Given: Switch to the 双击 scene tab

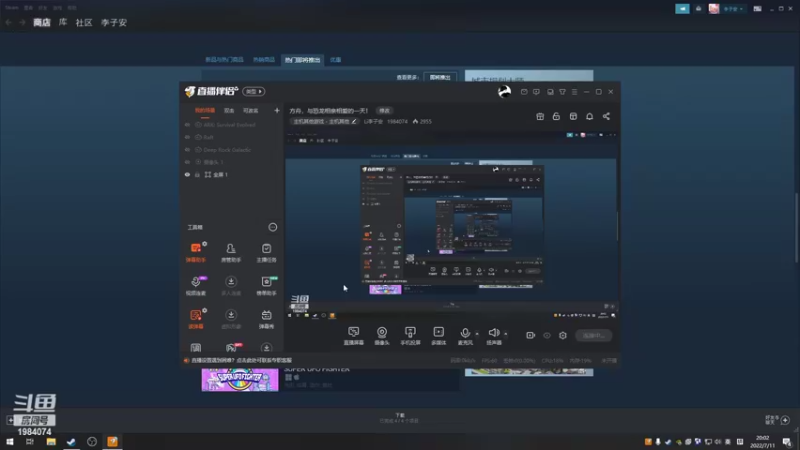Looking at the screenshot, I should [229, 110].
